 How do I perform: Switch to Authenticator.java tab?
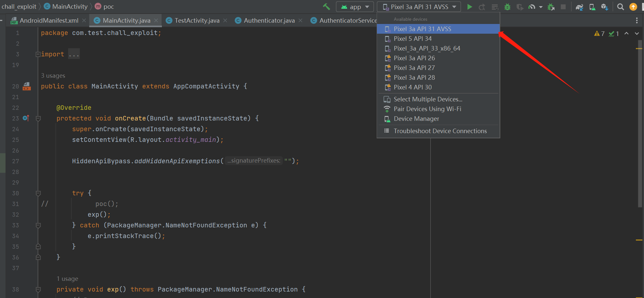269,20
